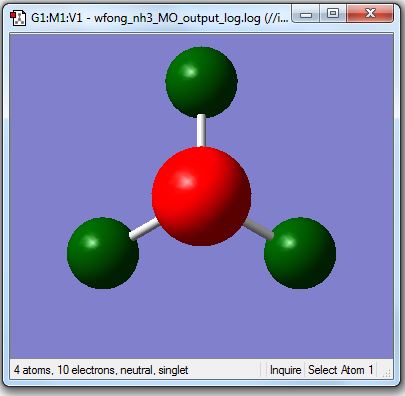Click the resize grip in status bar corner
The width and height of the screenshot is (405, 396).
(386, 373)
